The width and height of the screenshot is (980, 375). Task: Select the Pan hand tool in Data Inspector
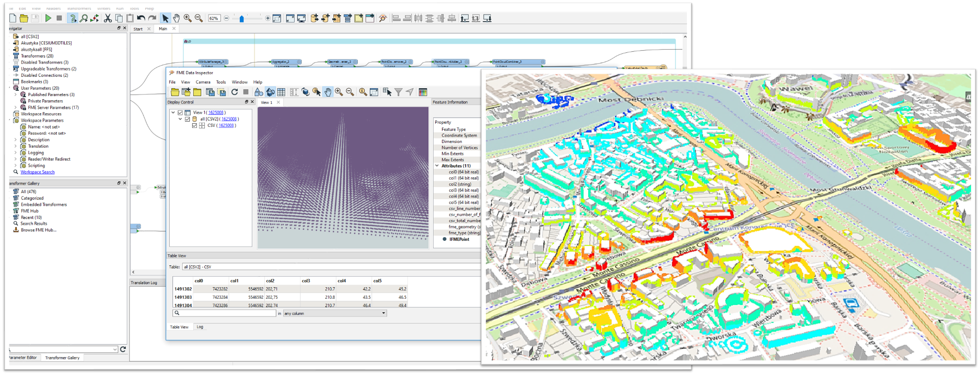click(328, 92)
